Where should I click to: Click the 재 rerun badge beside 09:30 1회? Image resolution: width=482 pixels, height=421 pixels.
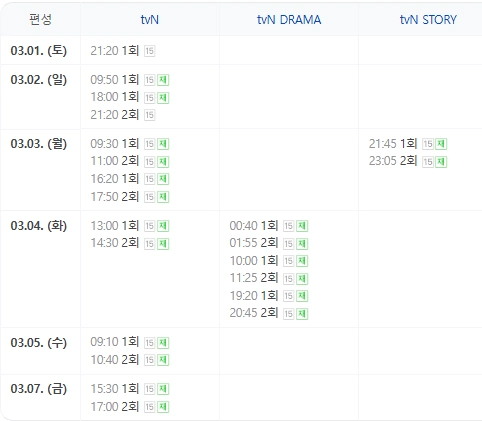point(163,144)
